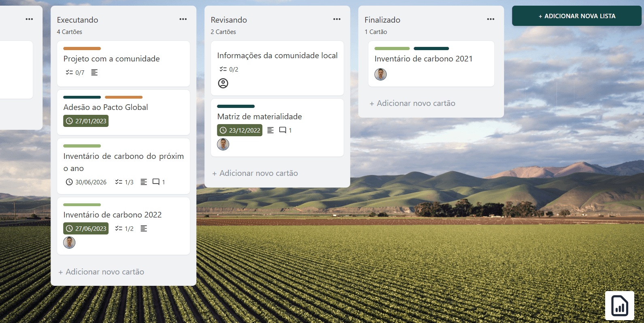
Task: Click dark green label on Inventário de carbono 2021
Action: click(x=431, y=49)
